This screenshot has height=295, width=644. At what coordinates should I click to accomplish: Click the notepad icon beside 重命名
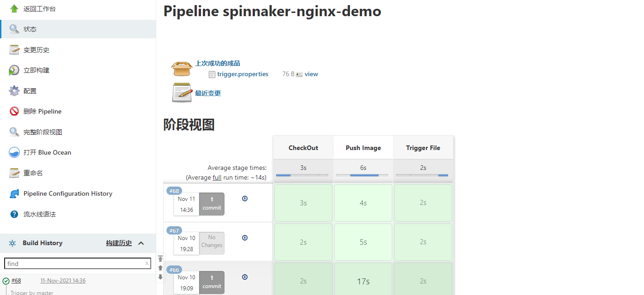coord(14,173)
